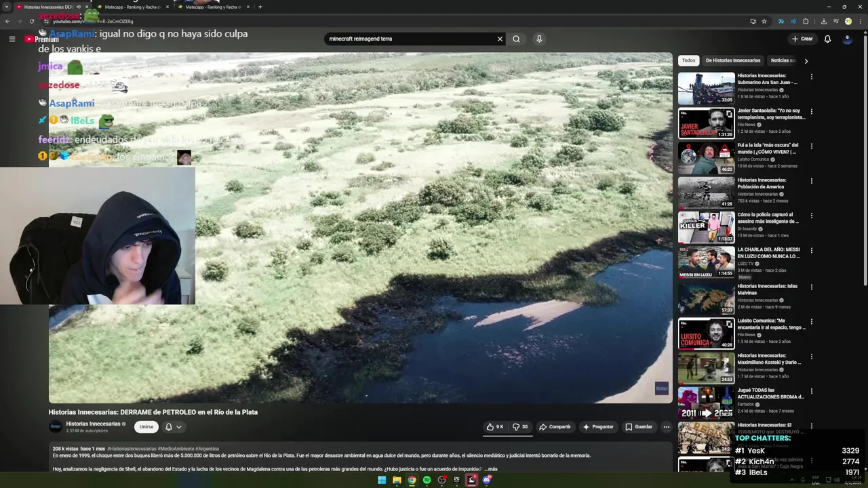Open options for Javier Santaolalla video

[x=811, y=111]
